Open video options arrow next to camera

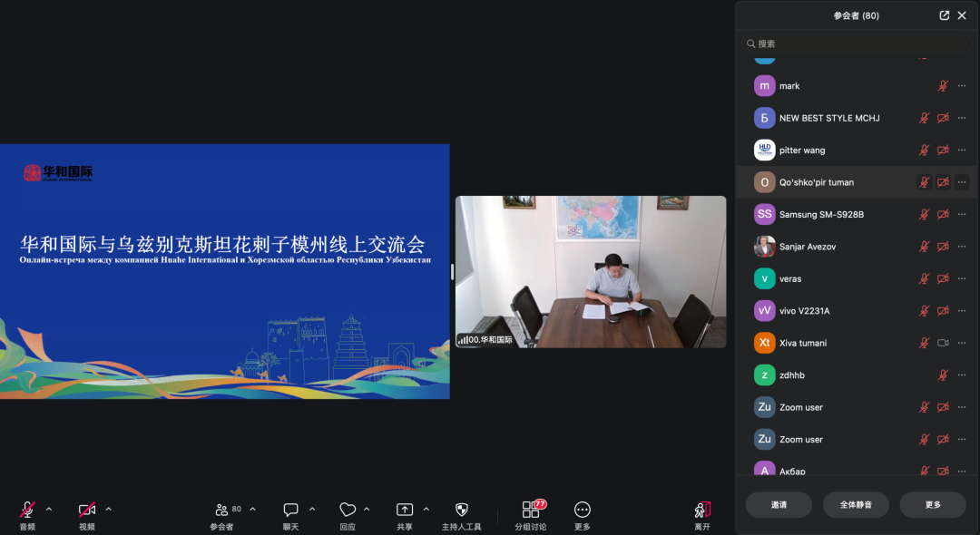[108, 510]
